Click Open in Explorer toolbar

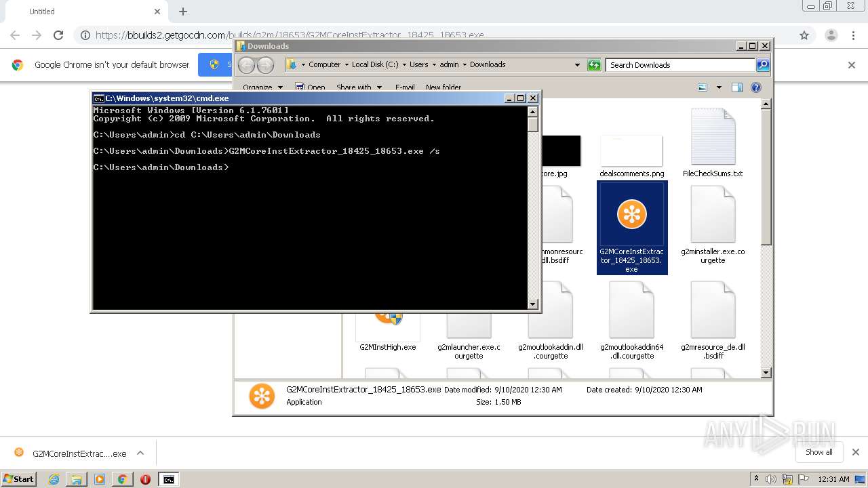click(x=311, y=87)
